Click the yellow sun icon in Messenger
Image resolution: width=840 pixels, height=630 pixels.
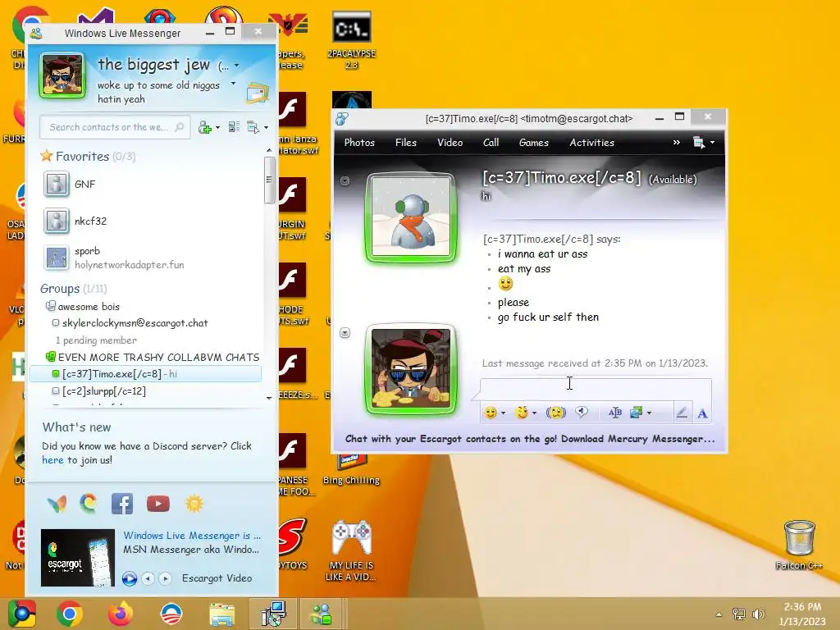[194, 504]
